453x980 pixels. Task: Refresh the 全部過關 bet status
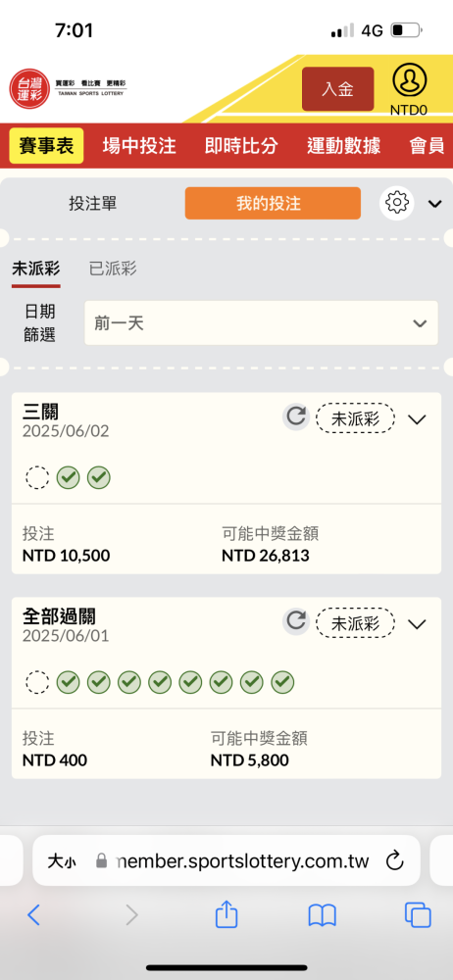(296, 622)
